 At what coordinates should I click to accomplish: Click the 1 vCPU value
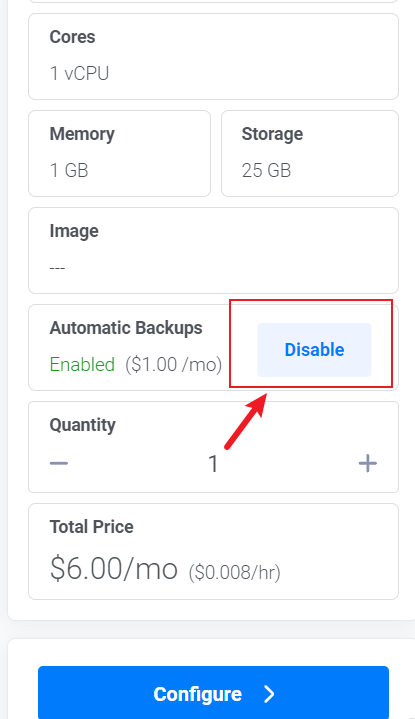tap(79, 73)
